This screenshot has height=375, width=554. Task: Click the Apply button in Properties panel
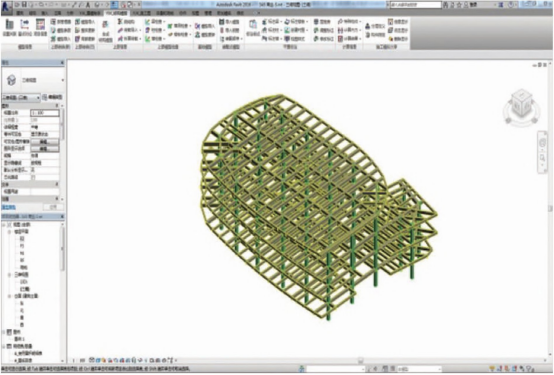[x=53, y=207]
